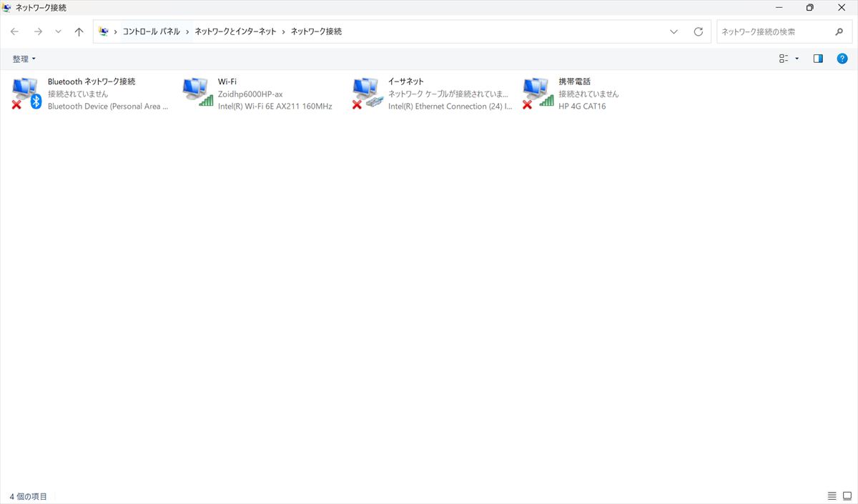
Task: Expand the address bar history dropdown
Action: (674, 31)
